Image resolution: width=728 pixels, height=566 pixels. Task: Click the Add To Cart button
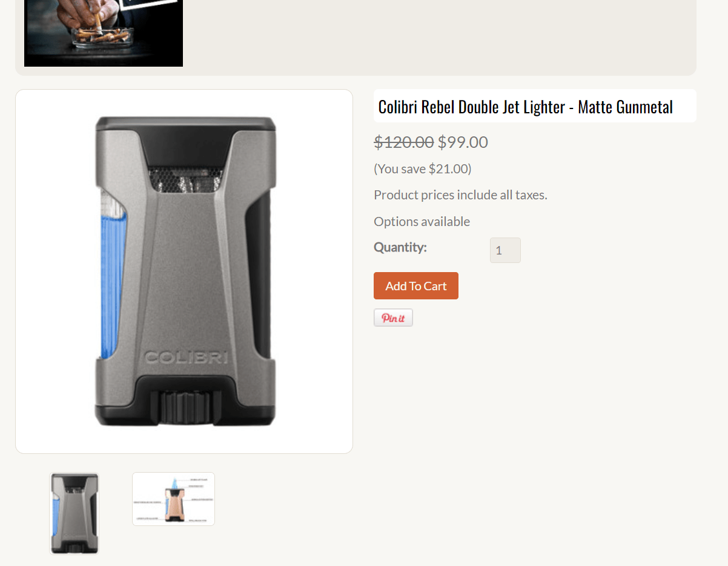click(415, 285)
